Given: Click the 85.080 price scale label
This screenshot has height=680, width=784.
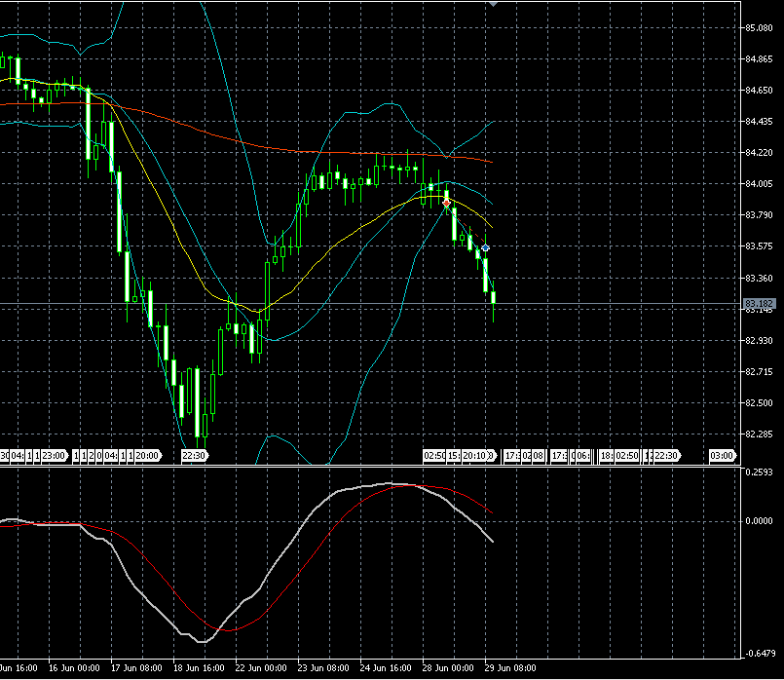Looking at the screenshot, I should tap(758, 28).
